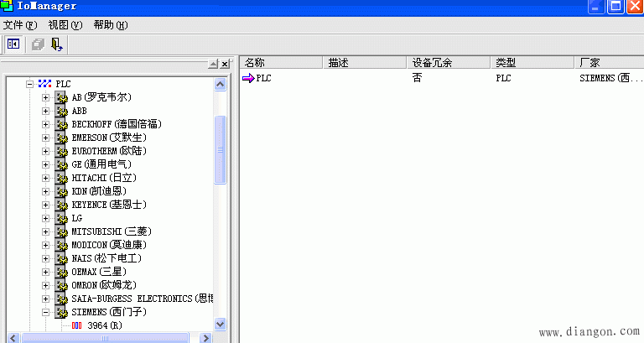The height and width of the screenshot is (343, 644).
Task: Collapse the SIEMENS (西门子) node
Action: click(45, 312)
